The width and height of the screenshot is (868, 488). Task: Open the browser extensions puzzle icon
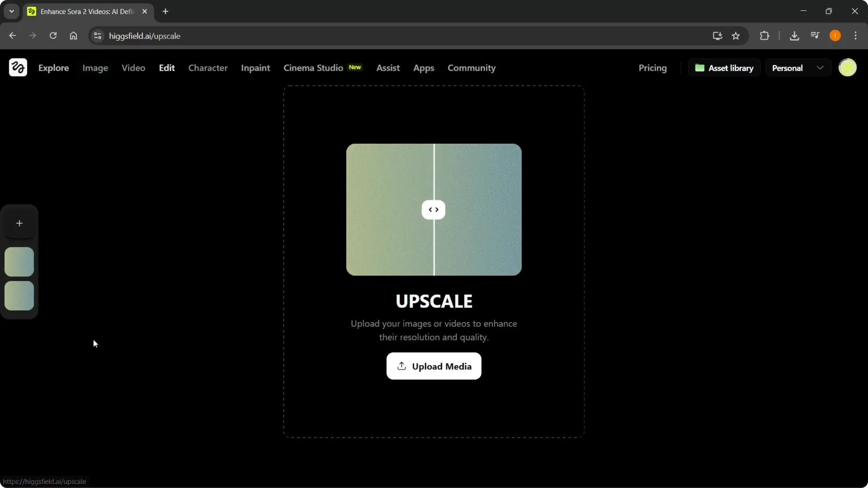[x=765, y=36]
